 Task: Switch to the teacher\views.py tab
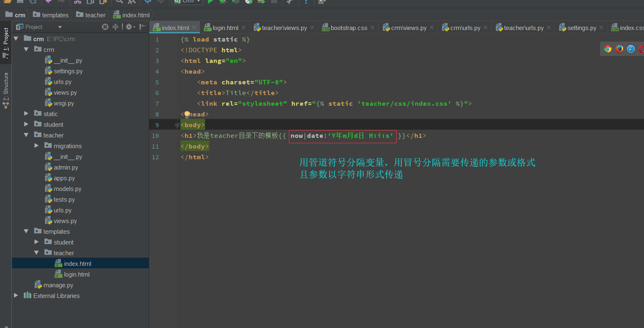pyautogui.click(x=284, y=28)
